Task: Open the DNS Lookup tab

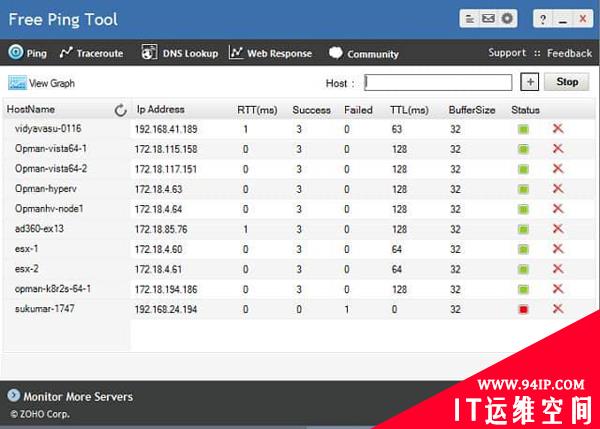Action: tap(179, 53)
